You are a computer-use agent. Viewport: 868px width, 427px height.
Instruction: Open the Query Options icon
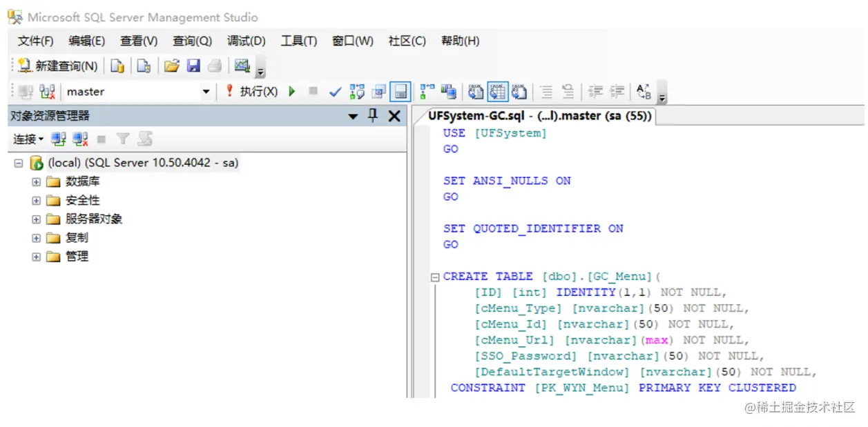click(x=378, y=92)
